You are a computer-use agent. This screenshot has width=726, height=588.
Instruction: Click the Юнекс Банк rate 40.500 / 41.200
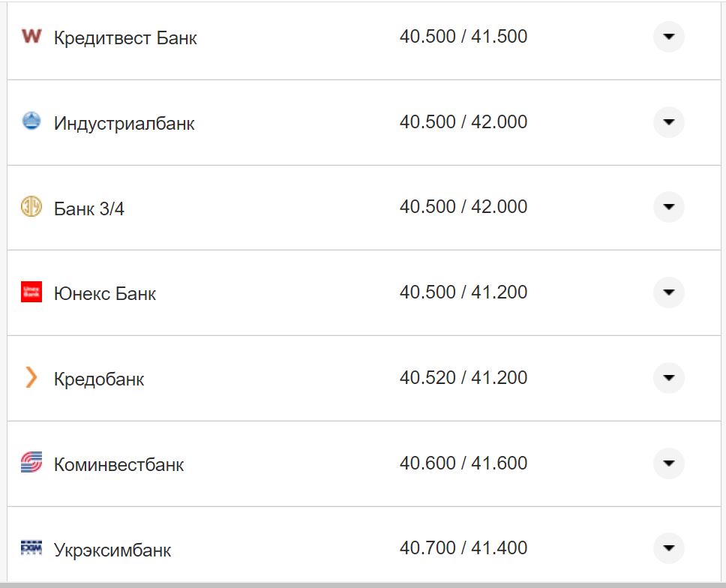click(x=463, y=292)
